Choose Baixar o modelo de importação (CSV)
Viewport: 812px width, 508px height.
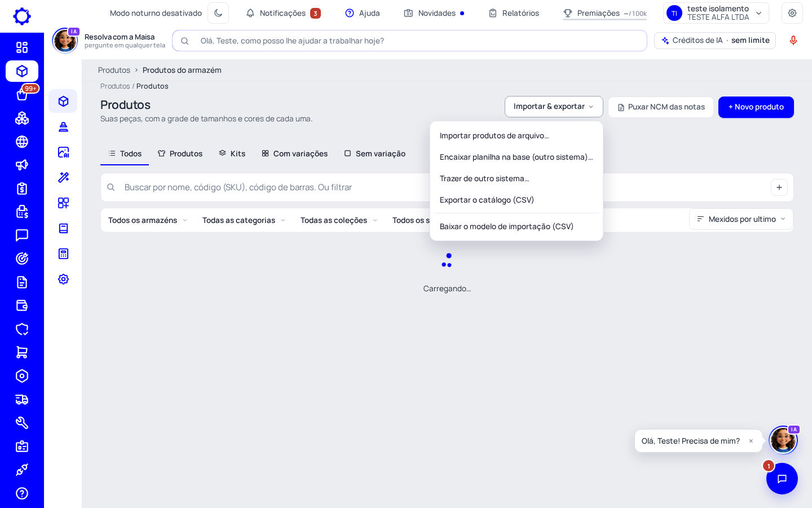pyautogui.click(x=517, y=226)
